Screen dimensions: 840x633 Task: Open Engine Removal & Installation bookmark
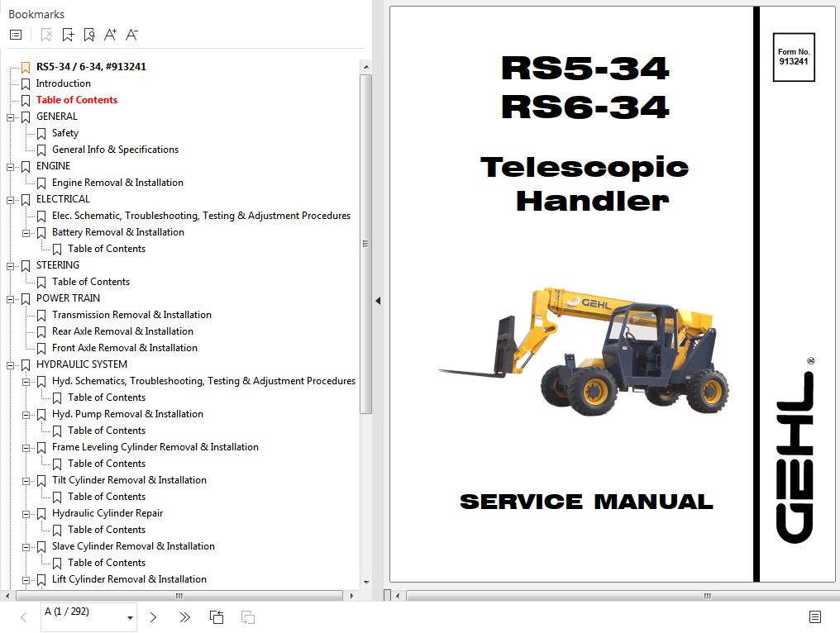[x=117, y=183]
